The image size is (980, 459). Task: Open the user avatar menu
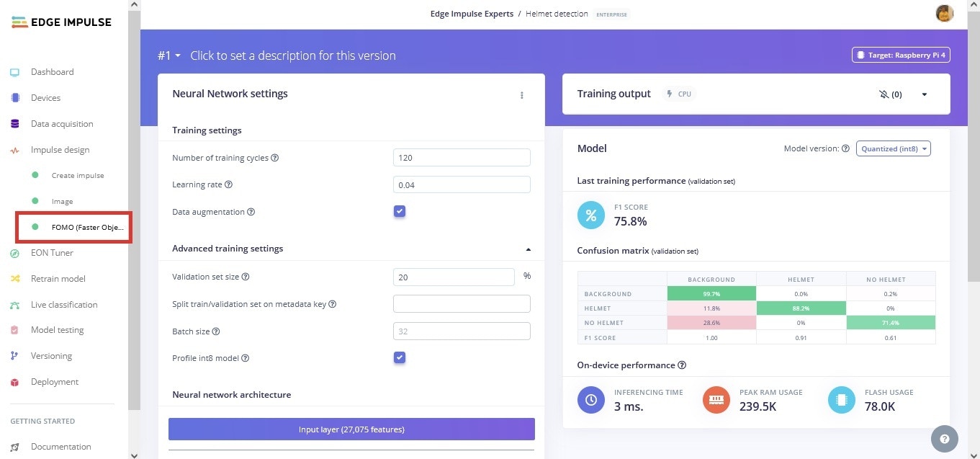pyautogui.click(x=944, y=13)
